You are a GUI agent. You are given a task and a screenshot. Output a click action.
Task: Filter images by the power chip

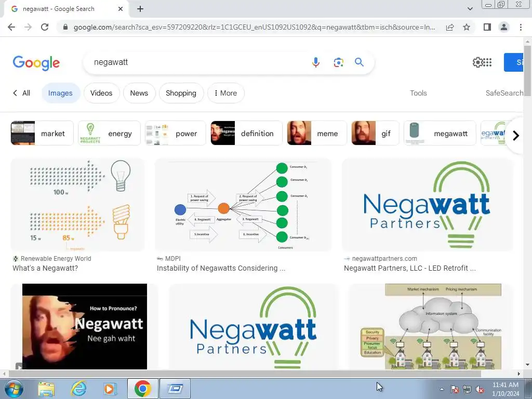click(x=175, y=133)
